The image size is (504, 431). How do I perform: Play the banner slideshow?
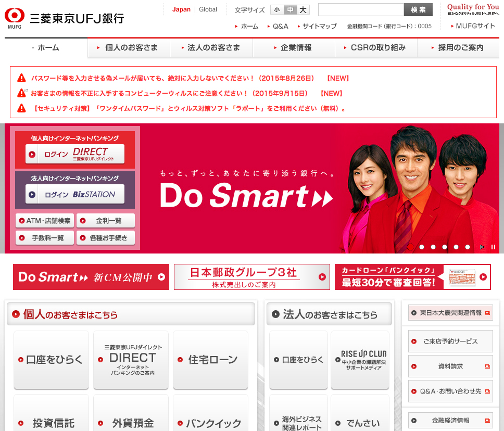pyautogui.click(x=482, y=247)
